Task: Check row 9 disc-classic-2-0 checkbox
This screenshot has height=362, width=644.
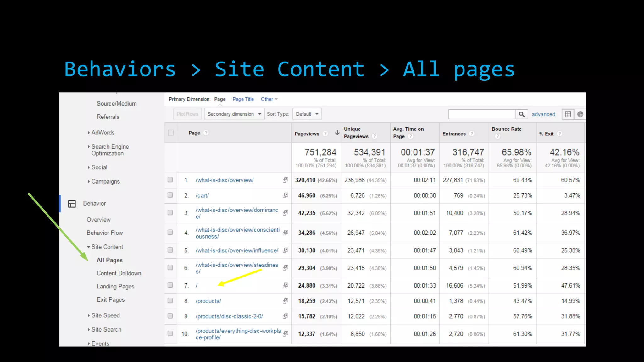Action: [170, 316]
